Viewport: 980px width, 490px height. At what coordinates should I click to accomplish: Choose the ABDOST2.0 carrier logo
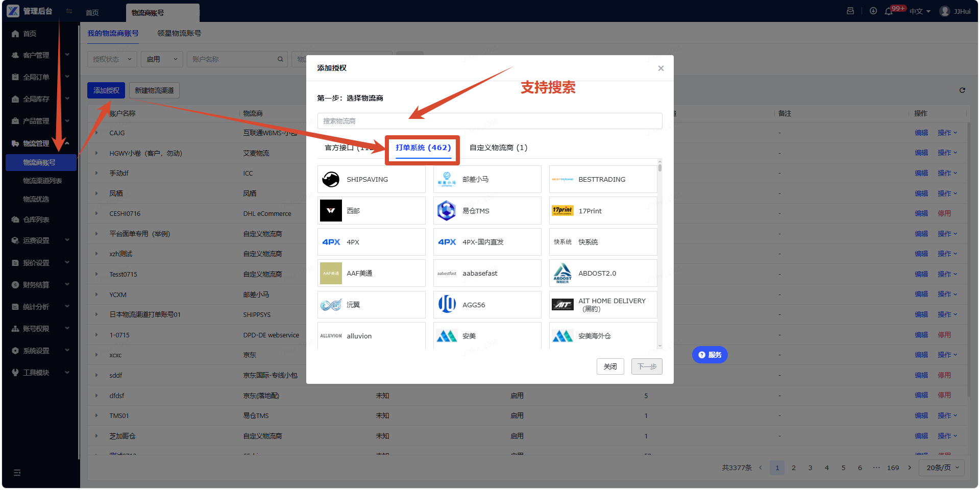click(562, 273)
